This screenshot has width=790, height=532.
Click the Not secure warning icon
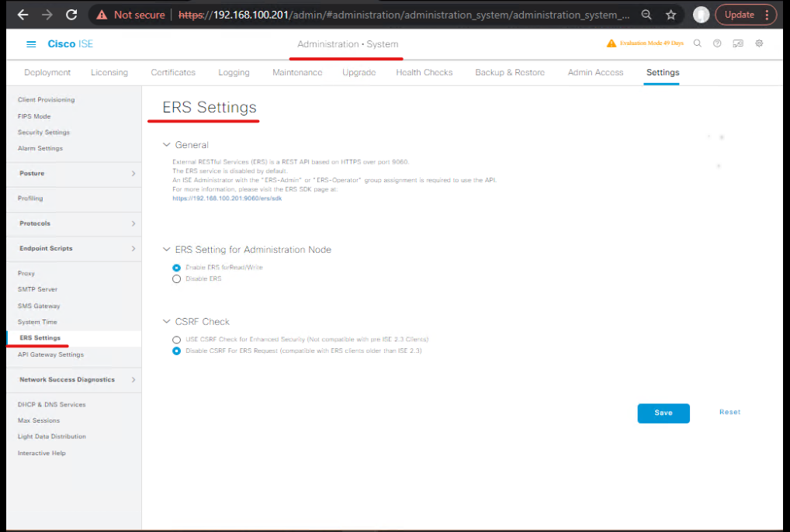click(x=102, y=15)
